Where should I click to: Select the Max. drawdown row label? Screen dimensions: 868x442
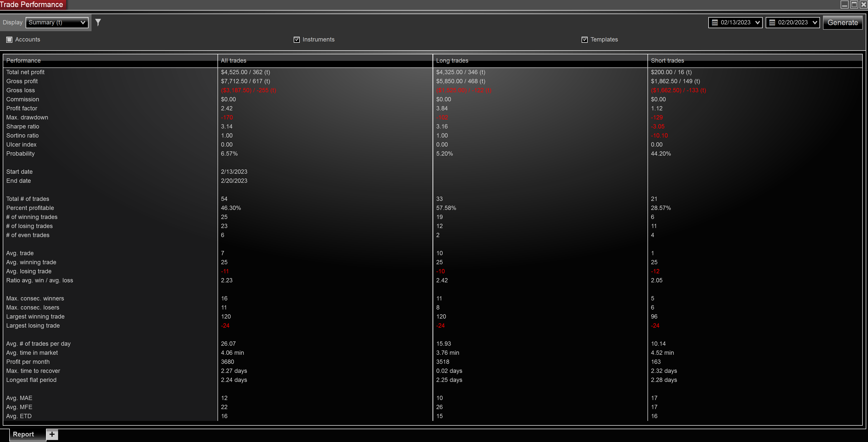[x=27, y=118]
